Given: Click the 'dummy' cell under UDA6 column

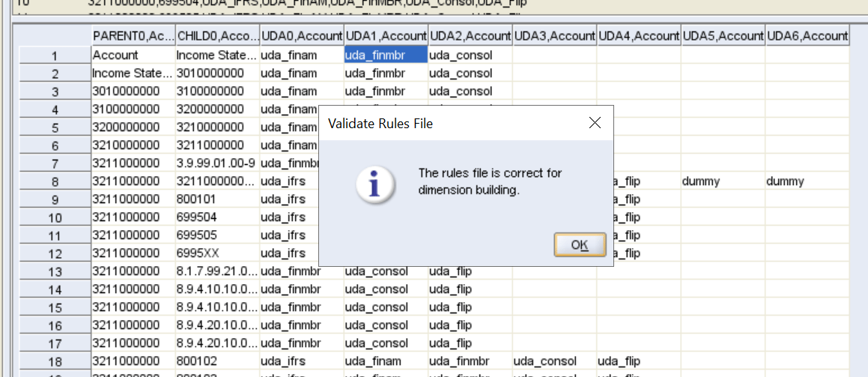Looking at the screenshot, I should [x=807, y=181].
